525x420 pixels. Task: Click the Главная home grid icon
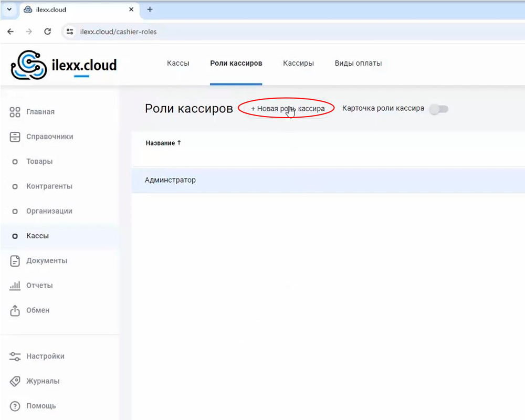[x=15, y=112]
